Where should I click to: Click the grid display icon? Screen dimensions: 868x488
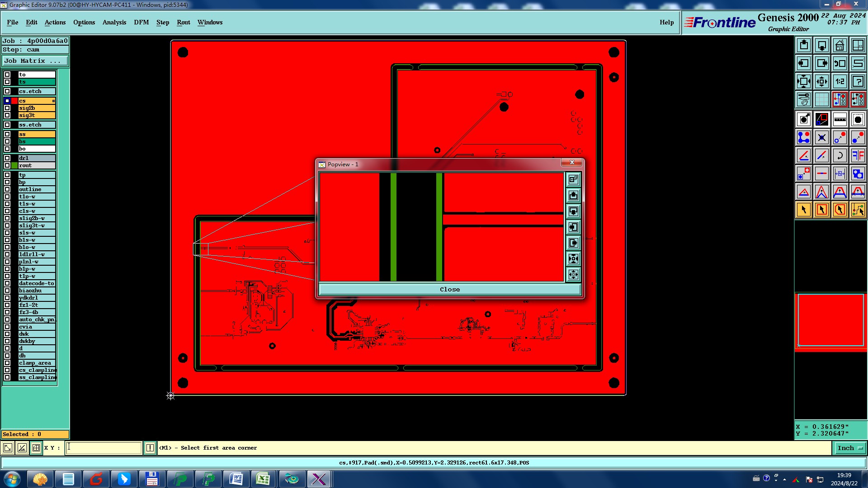pos(821,99)
